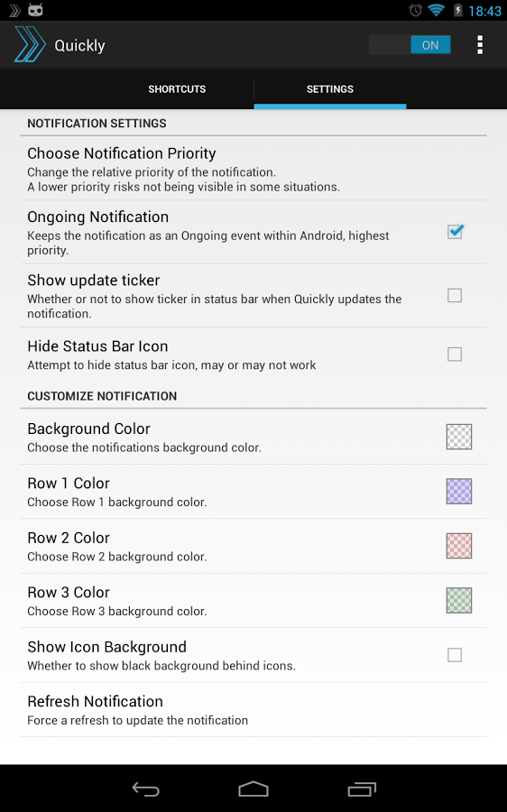Enable the Show Icon Background checkbox

point(455,655)
